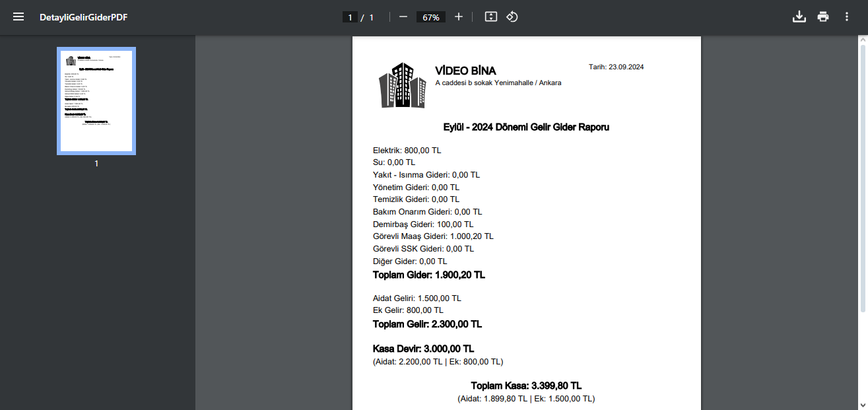Click the Toplam Gider total line
Viewport: 868px width, 410px height.
(x=429, y=275)
